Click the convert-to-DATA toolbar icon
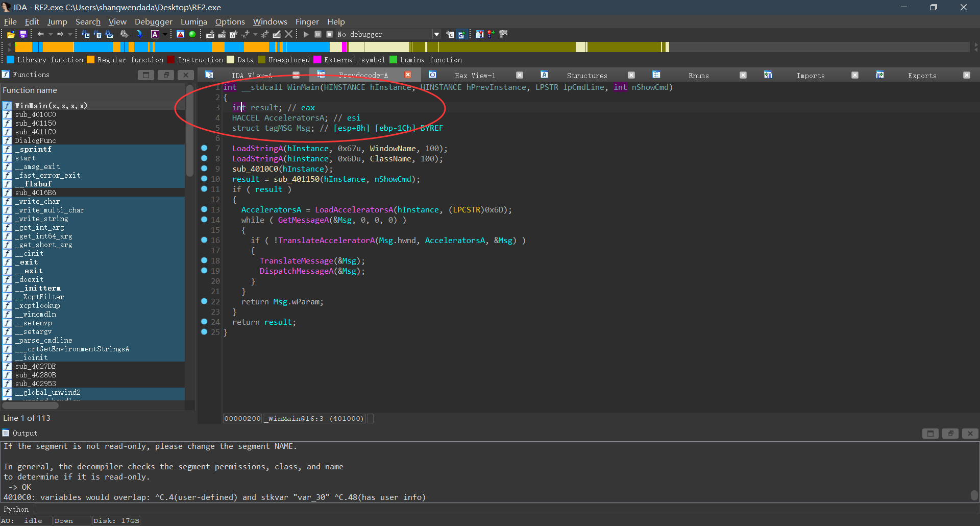Image resolution: width=980 pixels, height=526 pixels. click(222, 34)
